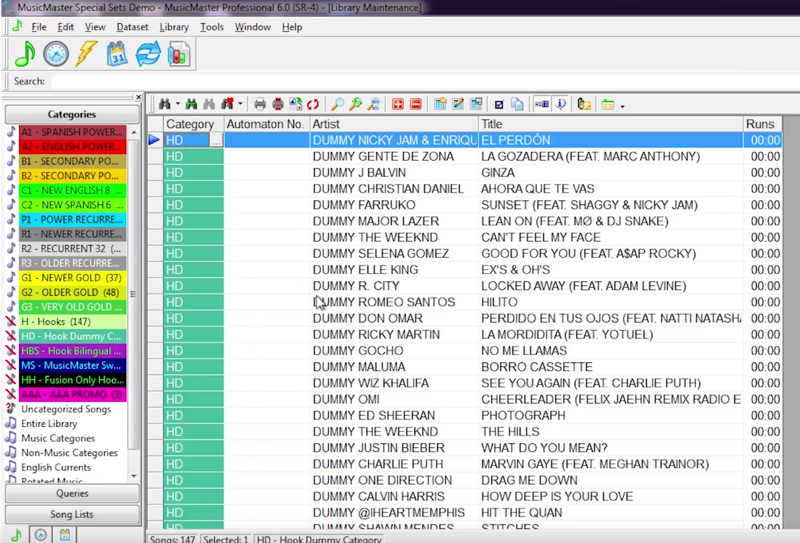This screenshot has width=800, height=543.
Task: Click the green note icon at bottom-left
Action: coord(16,535)
